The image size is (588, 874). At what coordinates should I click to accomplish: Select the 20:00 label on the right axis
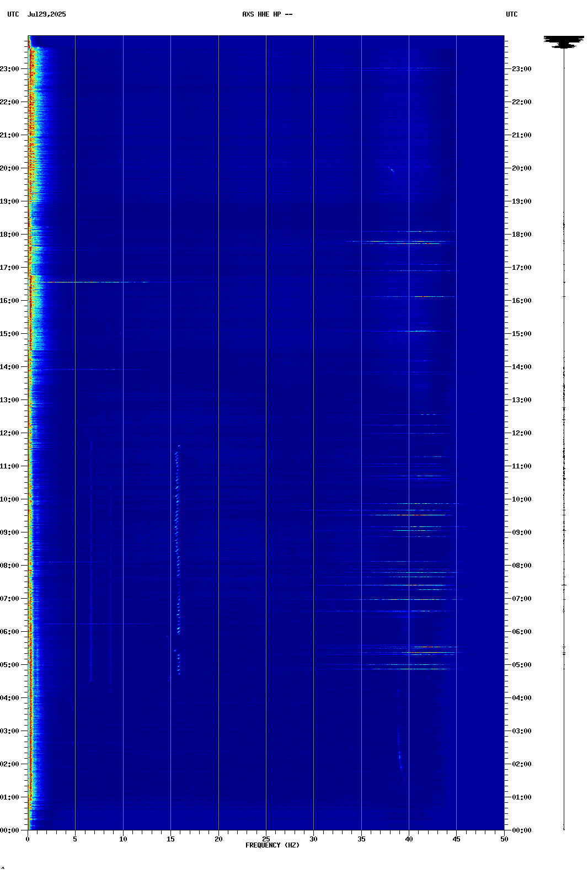[521, 168]
